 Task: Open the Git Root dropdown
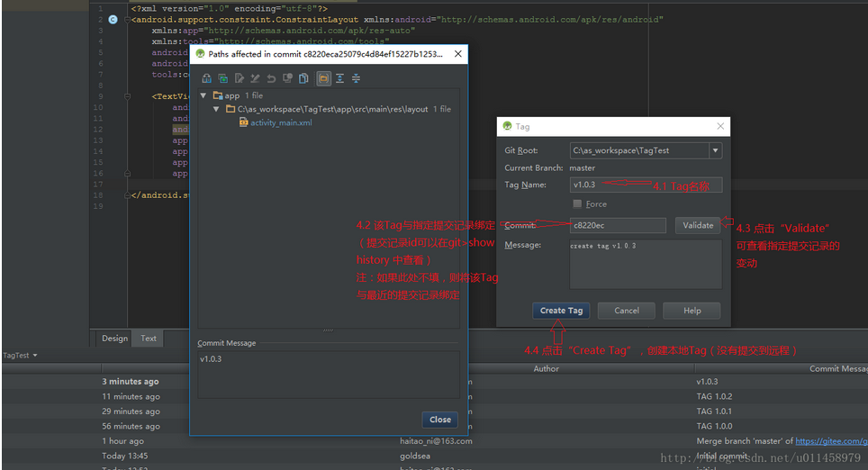coord(715,151)
